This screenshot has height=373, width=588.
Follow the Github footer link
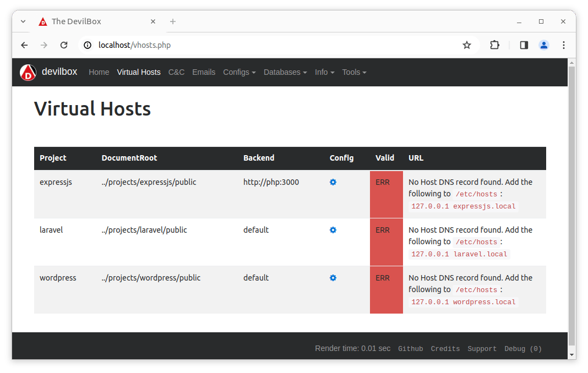(x=411, y=349)
